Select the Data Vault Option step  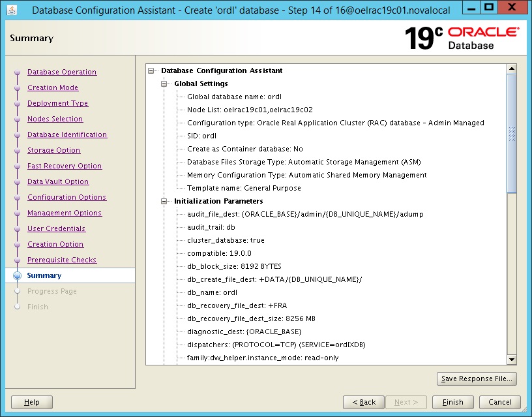tap(58, 181)
